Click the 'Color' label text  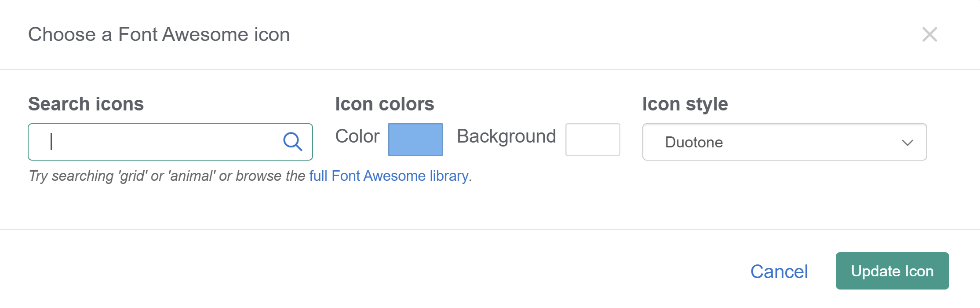pos(357,136)
